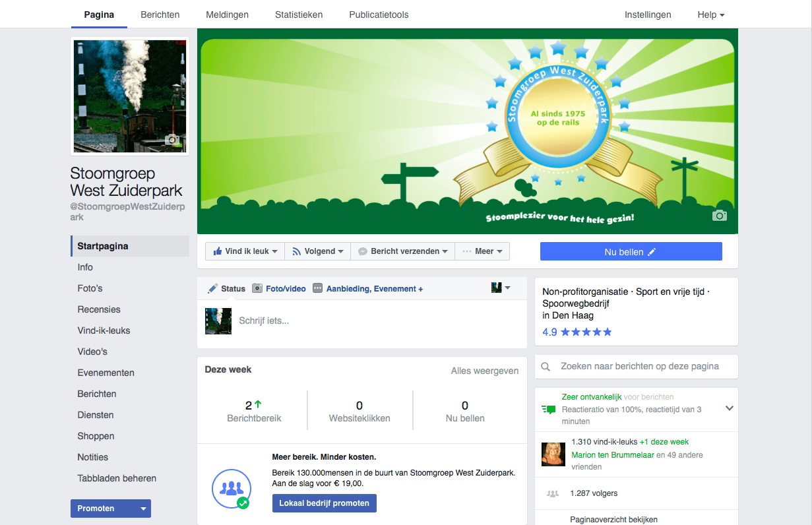Click the thumbs-up icon on Vind ik leuk
The width and height of the screenshot is (812, 525).
pyautogui.click(x=216, y=251)
